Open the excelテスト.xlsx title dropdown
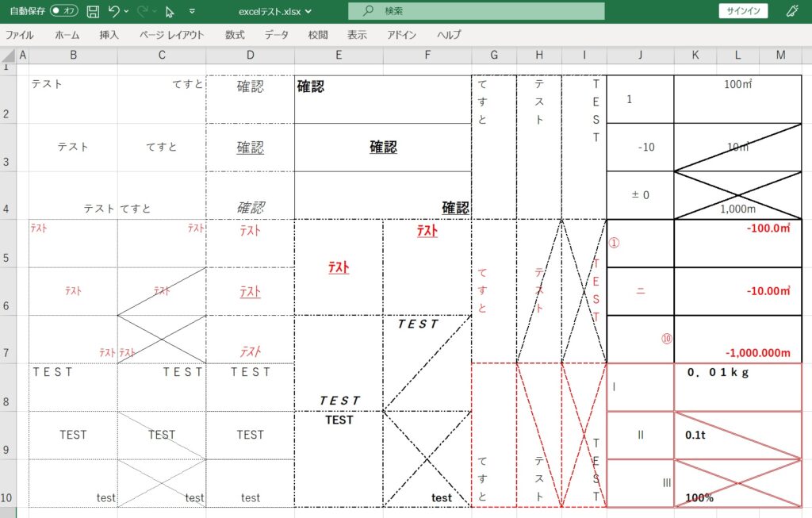The width and height of the screenshot is (812, 518). point(308,11)
